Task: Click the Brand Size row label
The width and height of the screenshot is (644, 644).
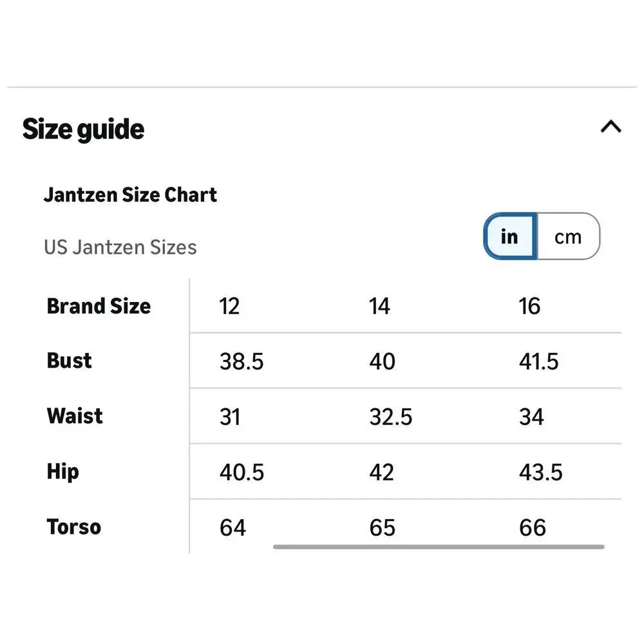Action: (x=99, y=306)
